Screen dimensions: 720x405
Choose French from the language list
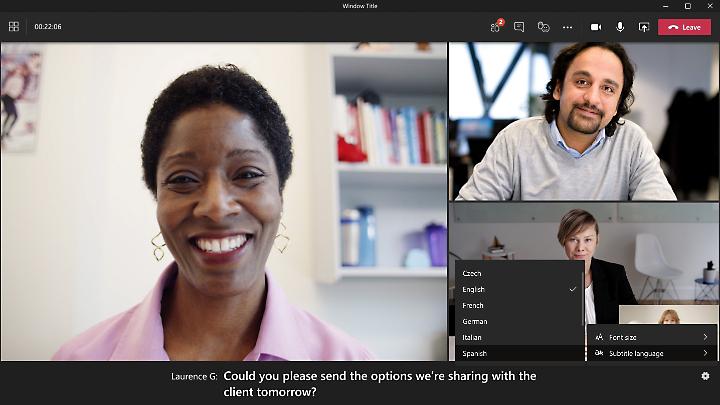point(519,305)
